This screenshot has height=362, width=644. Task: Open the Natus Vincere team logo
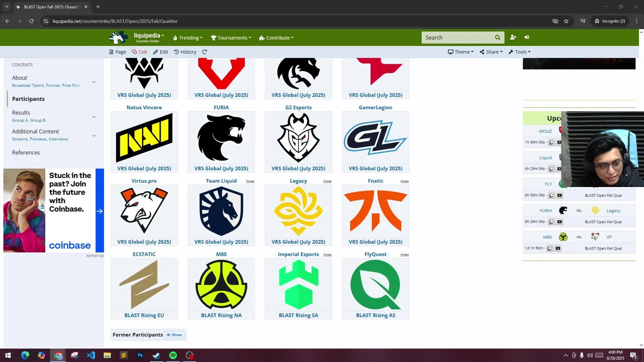coord(144,138)
